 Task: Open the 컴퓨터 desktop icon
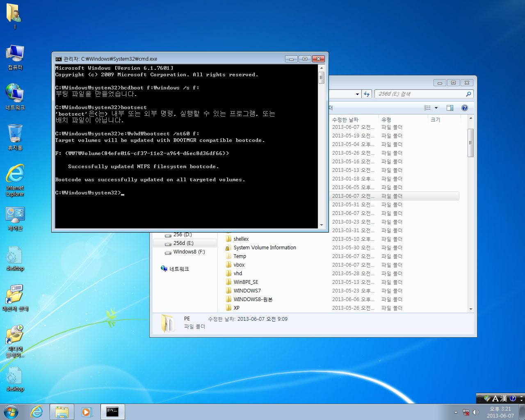point(15,57)
